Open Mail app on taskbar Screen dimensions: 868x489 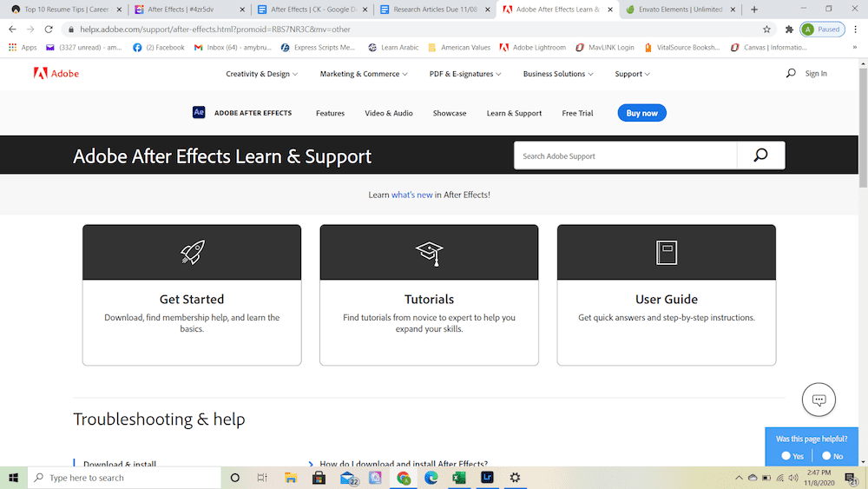[x=348, y=478]
